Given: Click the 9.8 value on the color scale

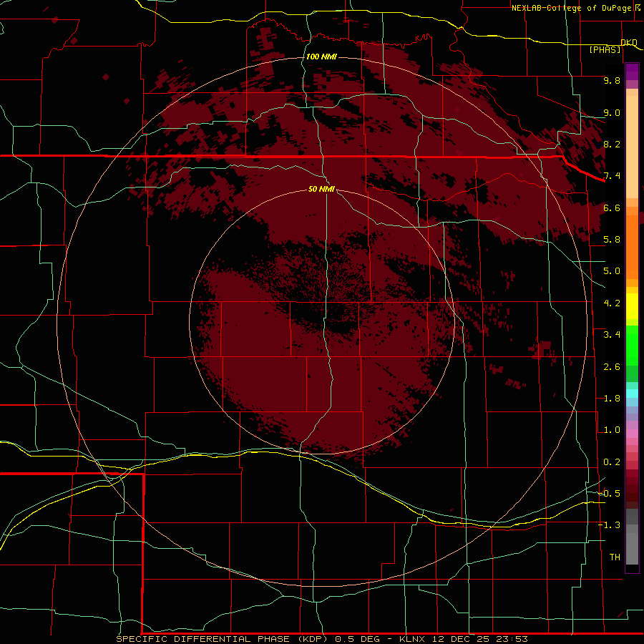Looking at the screenshot, I should [612, 80].
